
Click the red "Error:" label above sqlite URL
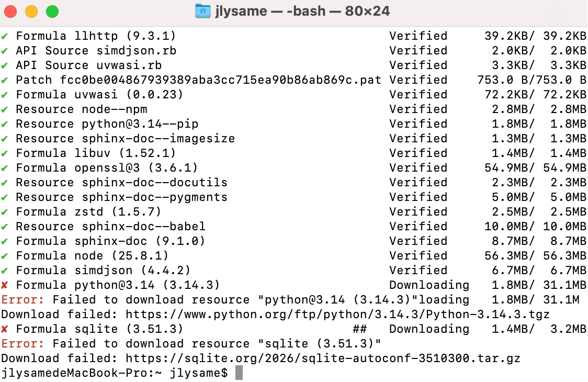[x=22, y=344]
